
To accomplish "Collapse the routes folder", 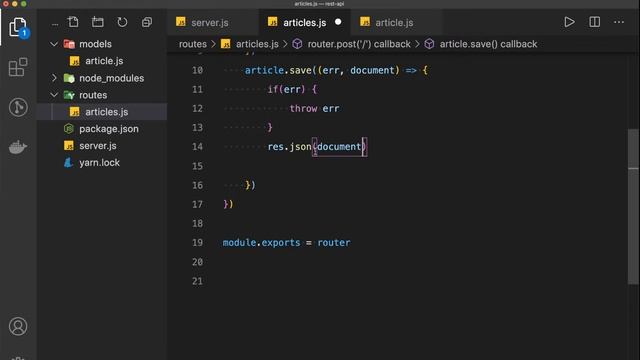I will [x=54, y=95].
